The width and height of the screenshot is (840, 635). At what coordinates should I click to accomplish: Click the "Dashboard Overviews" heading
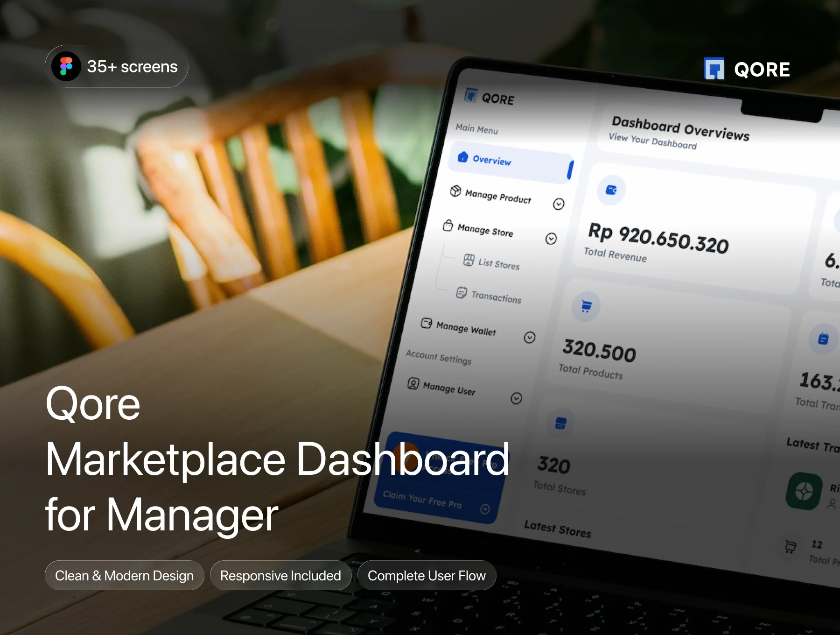click(x=681, y=128)
